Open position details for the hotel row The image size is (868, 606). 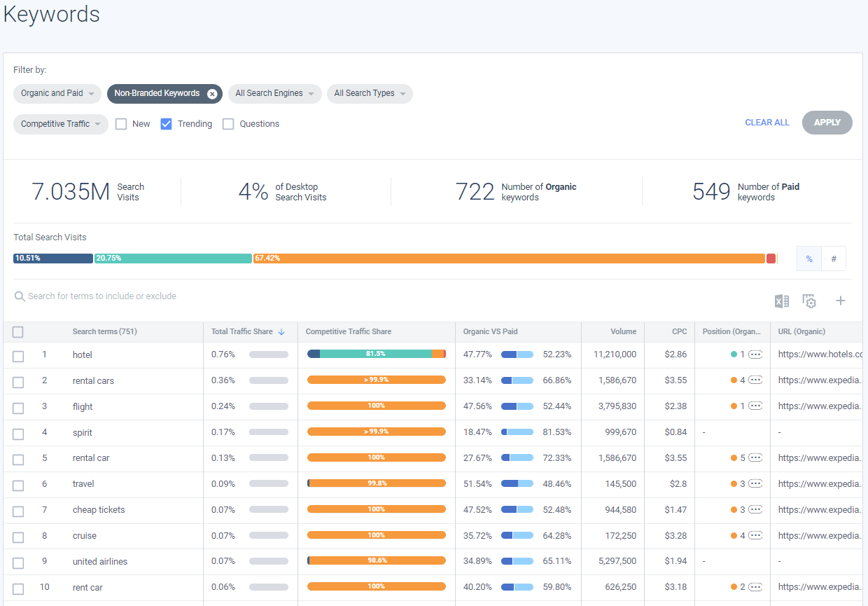[x=755, y=354]
